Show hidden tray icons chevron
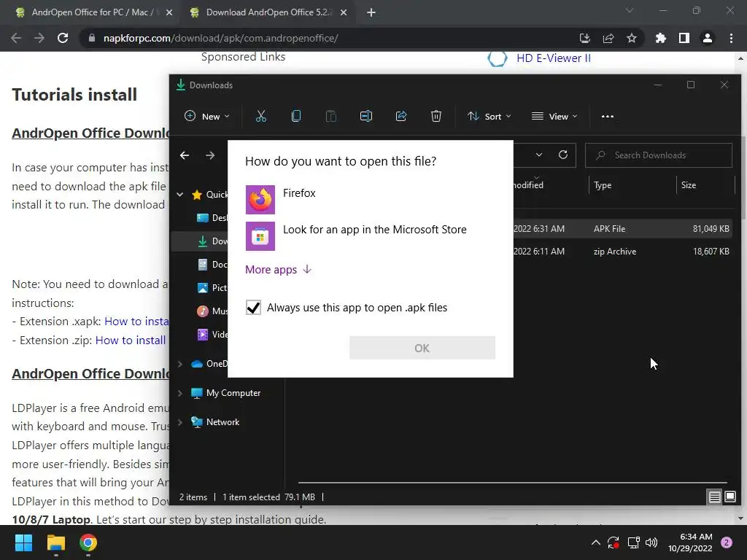 (x=595, y=542)
